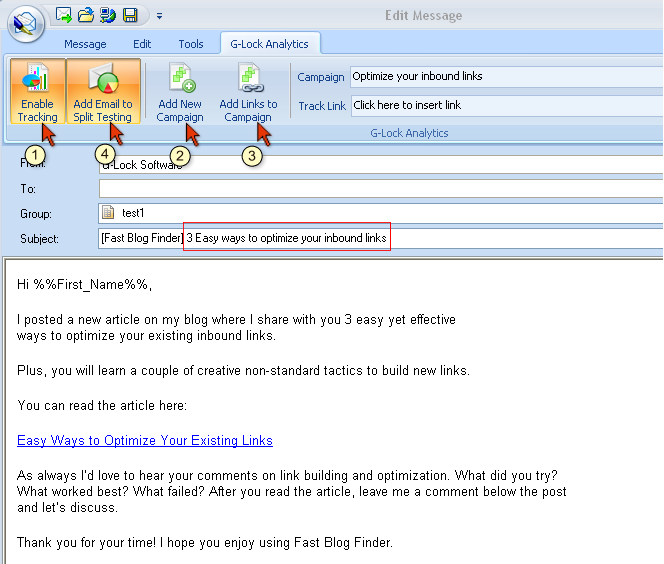The image size is (664, 564).
Task: Switch to the Message ribbon tab
Action: [x=85, y=44]
